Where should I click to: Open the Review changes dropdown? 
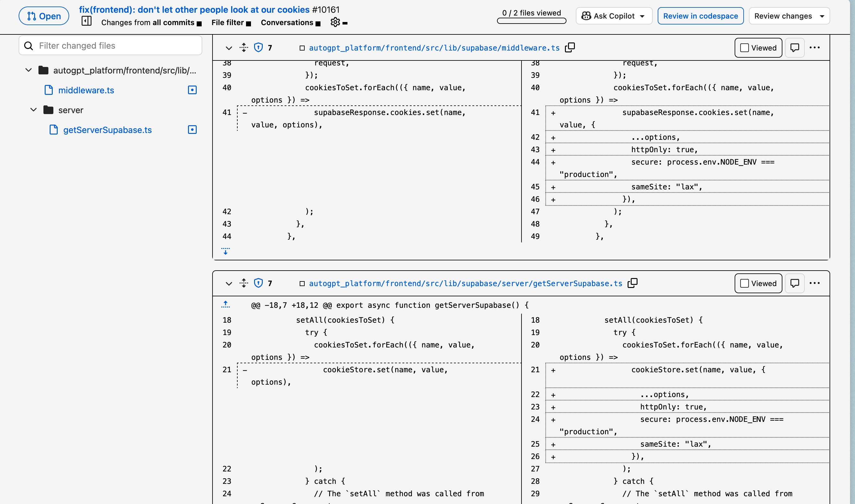coord(789,16)
